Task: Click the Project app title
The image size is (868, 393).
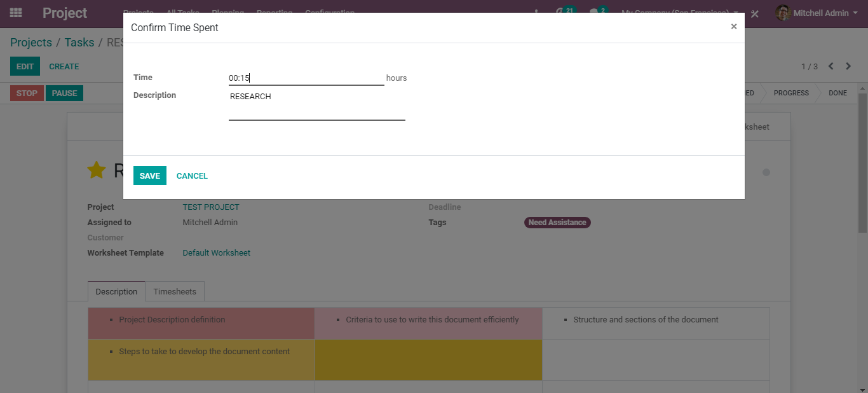Action: tap(65, 13)
